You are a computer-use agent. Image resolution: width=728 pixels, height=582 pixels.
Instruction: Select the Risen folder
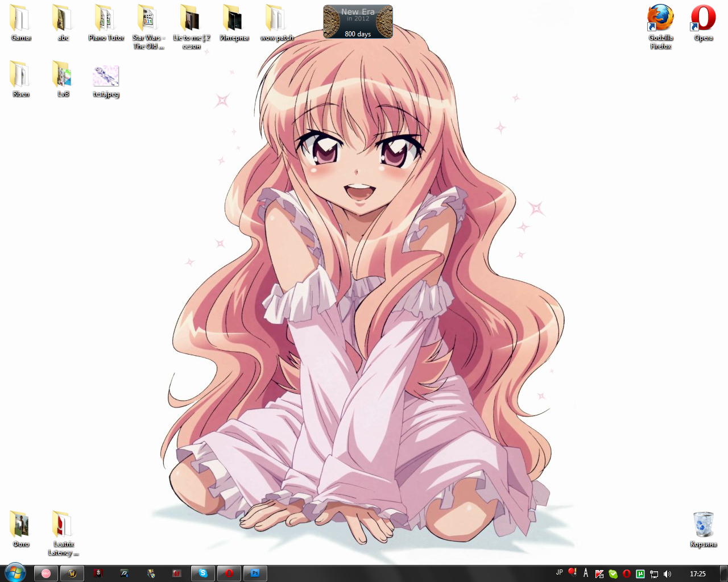(x=21, y=79)
